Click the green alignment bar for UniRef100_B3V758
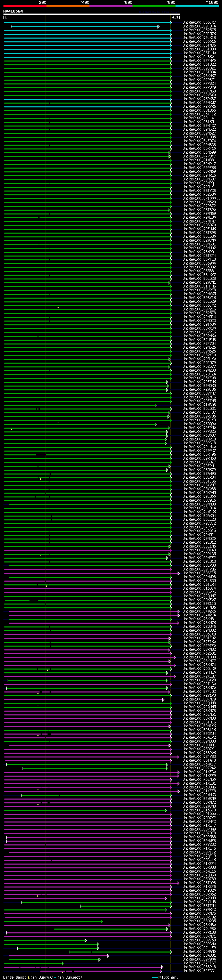222x980 pixels. click(x=45, y=940)
